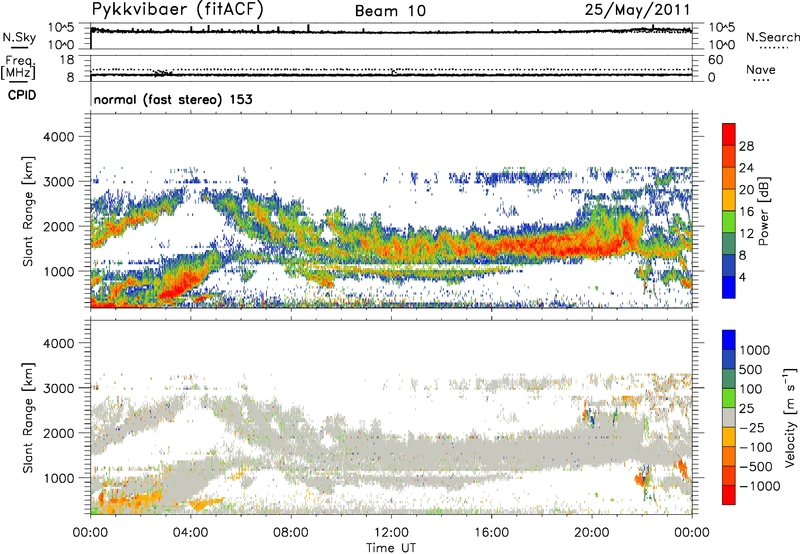Click the date '25/May/2011'

[x=637, y=9]
